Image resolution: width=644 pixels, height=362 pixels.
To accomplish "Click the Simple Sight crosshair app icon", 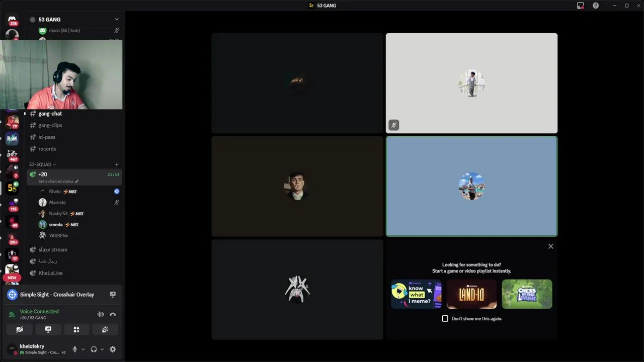I will (12, 295).
